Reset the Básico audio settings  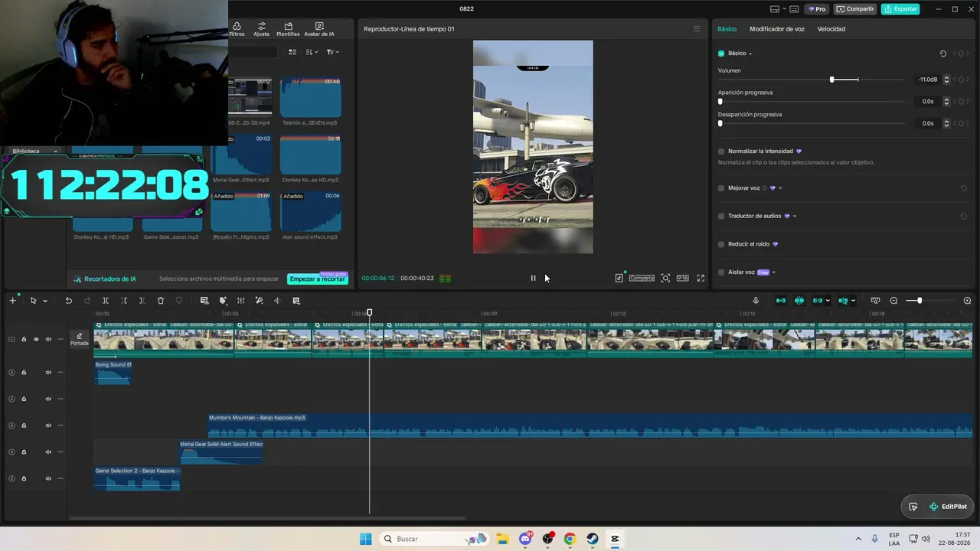[x=943, y=54]
